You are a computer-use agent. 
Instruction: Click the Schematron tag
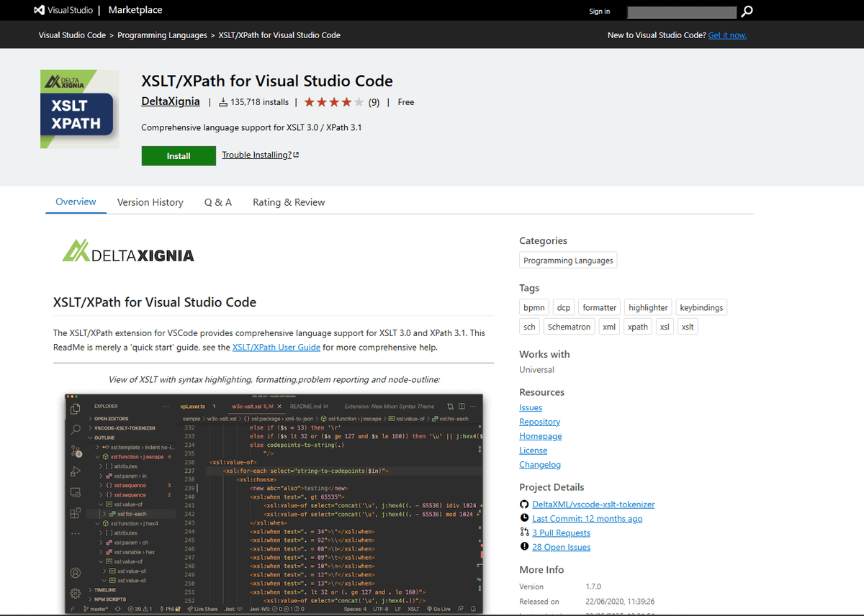569,327
